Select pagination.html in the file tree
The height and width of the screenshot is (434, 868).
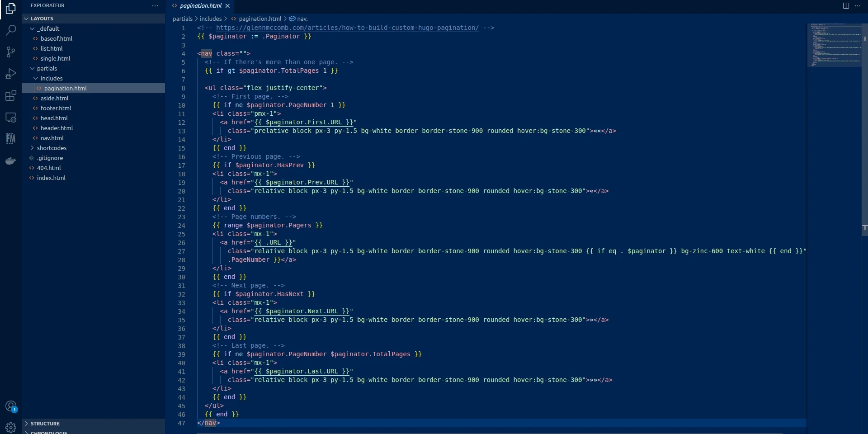[x=94, y=88]
